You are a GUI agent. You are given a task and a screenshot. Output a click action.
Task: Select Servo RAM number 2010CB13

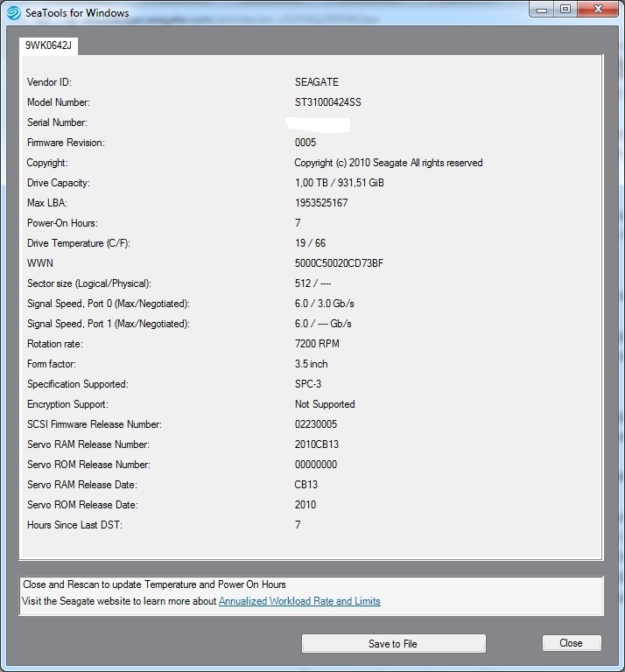click(316, 444)
